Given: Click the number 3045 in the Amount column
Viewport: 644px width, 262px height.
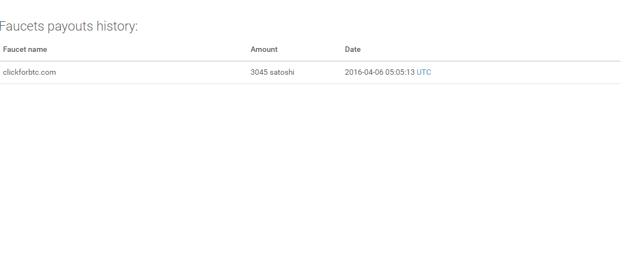Looking at the screenshot, I should 259,73.
